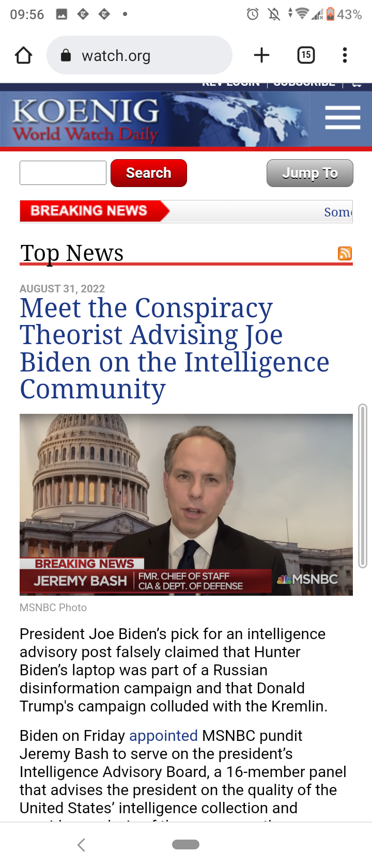The height and width of the screenshot is (868, 372).
Task: Open a new tab with the plus icon
Action: click(262, 55)
